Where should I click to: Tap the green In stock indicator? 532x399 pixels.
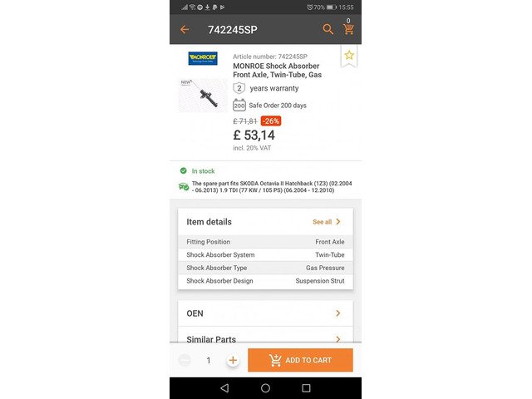[183, 171]
